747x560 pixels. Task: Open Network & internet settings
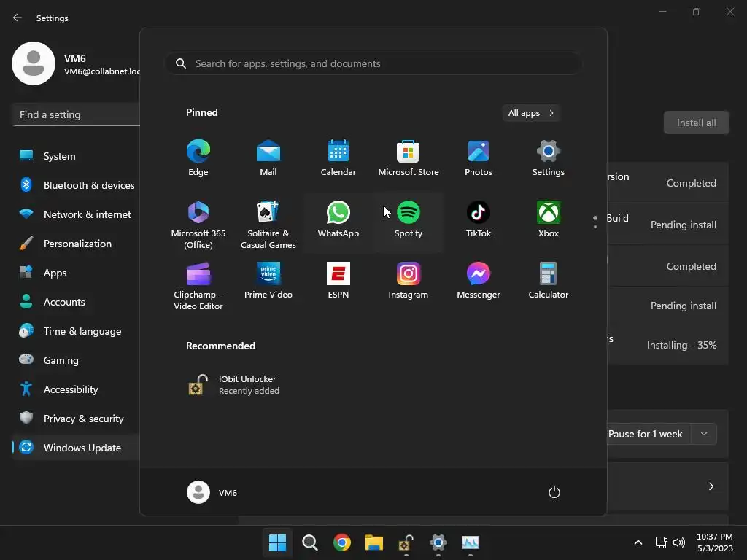click(x=76, y=214)
